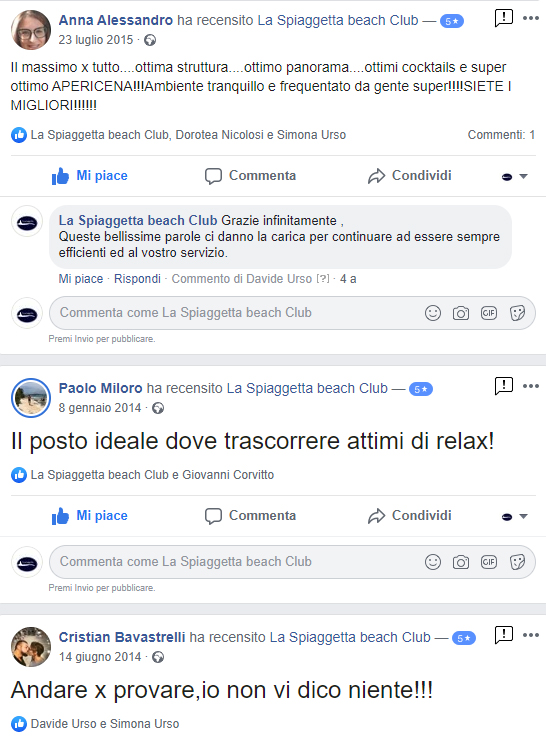
Task: Click Condividi on Paolo Miloro's review
Action: pos(409,516)
